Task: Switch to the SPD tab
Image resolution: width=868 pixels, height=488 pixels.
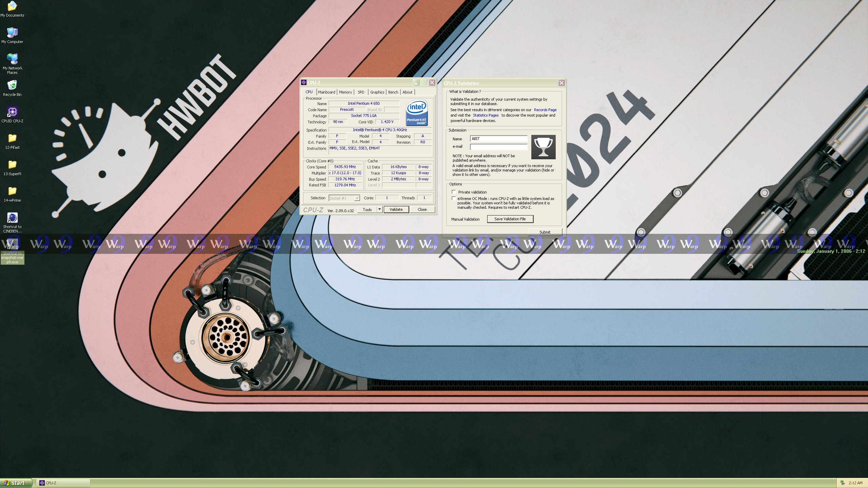Action: click(x=361, y=92)
